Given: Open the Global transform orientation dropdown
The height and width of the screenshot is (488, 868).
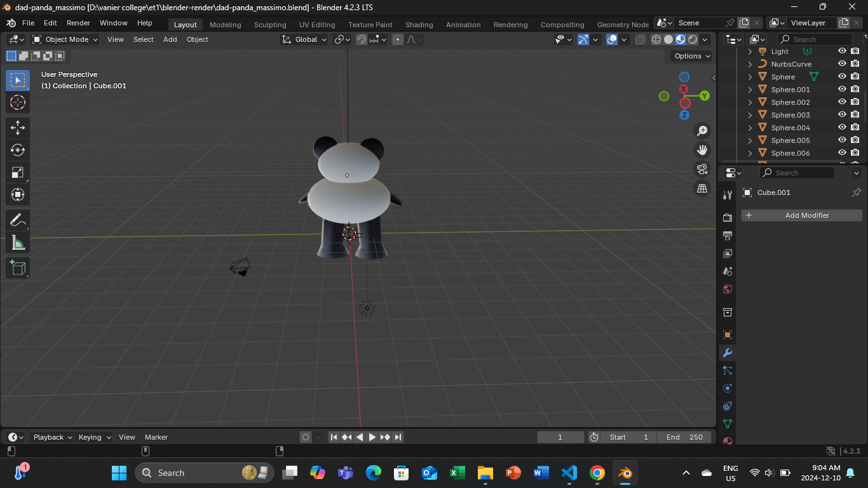Looking at the screenshot, I should [305, 39].
